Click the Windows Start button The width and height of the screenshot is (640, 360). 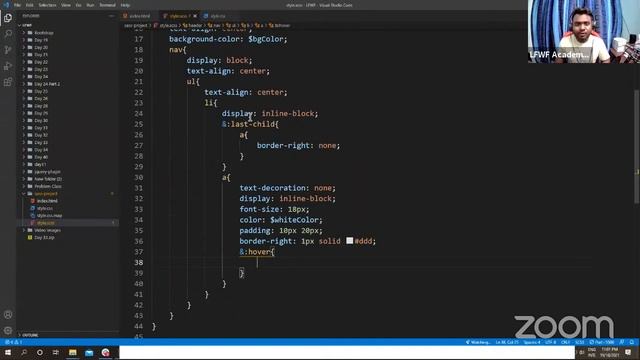click(8, 352)
